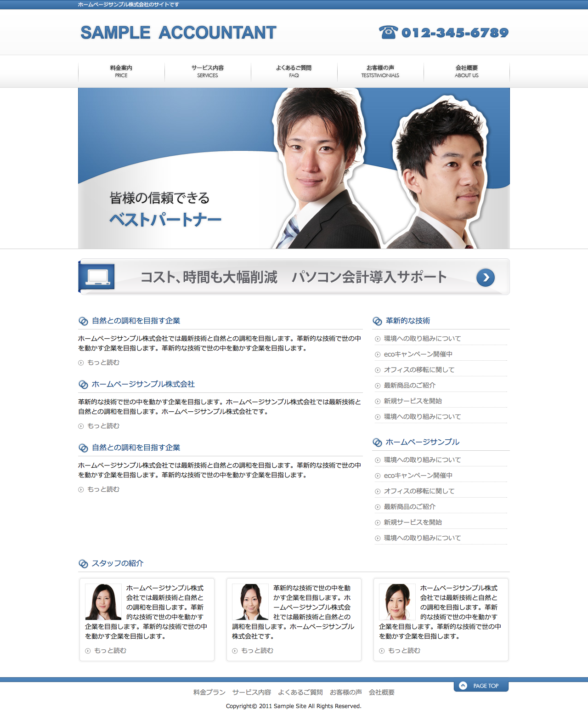Click the telephone icon beside the phone number

click(x=388, y=33)
